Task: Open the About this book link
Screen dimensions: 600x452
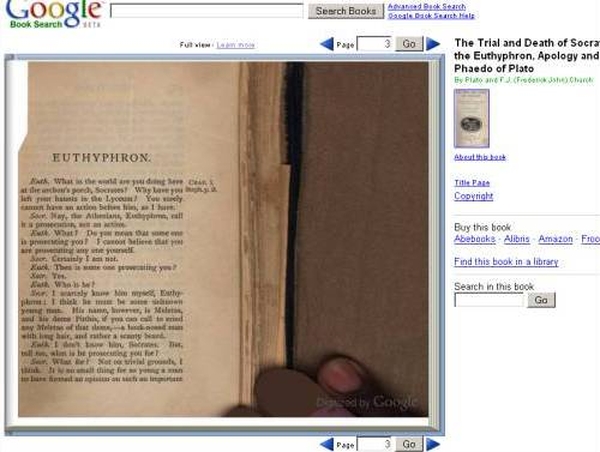Action: (x=480, y=157)
